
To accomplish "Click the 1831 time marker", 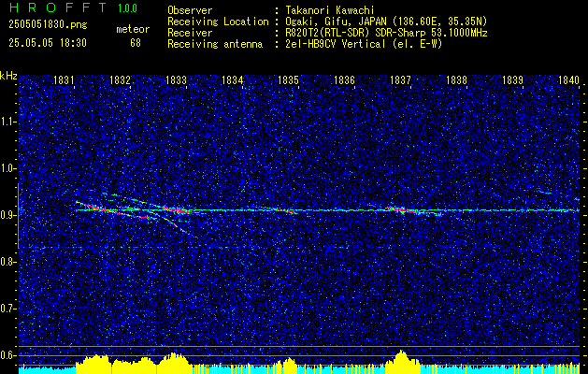I will point(64,79).
